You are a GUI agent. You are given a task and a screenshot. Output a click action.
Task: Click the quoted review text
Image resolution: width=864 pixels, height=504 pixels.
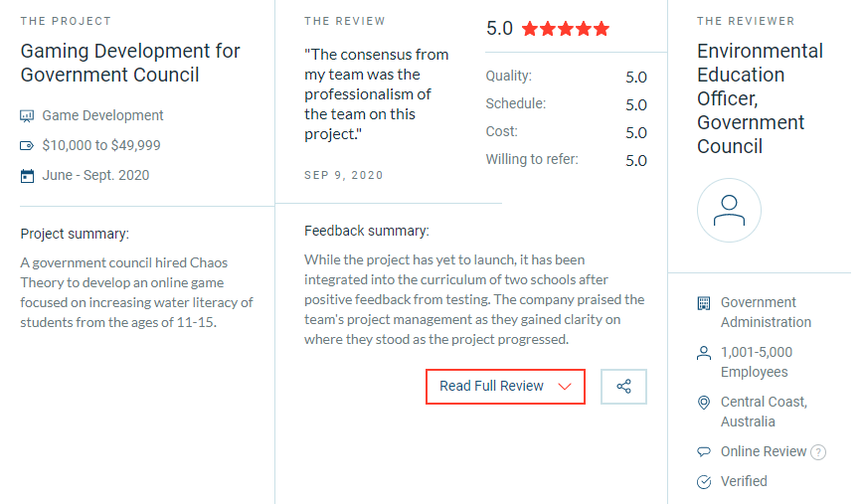376,94
